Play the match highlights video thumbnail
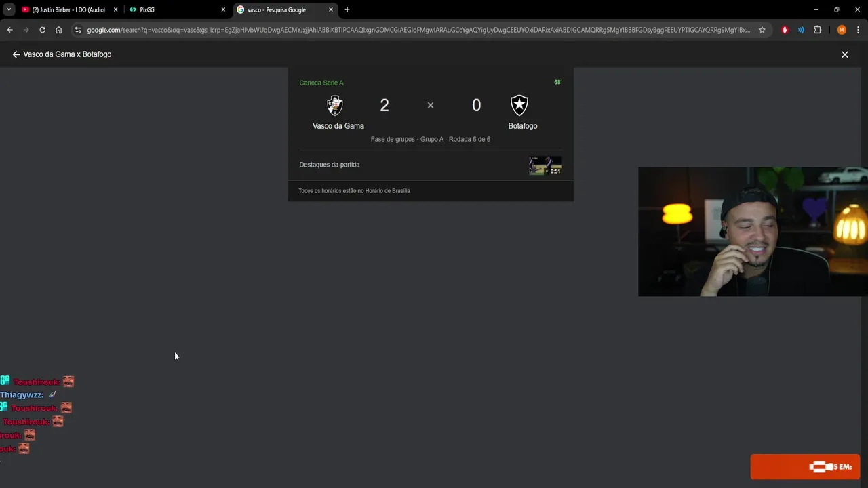The height and width of the screenshot is (488, 868). coord(545,165)
